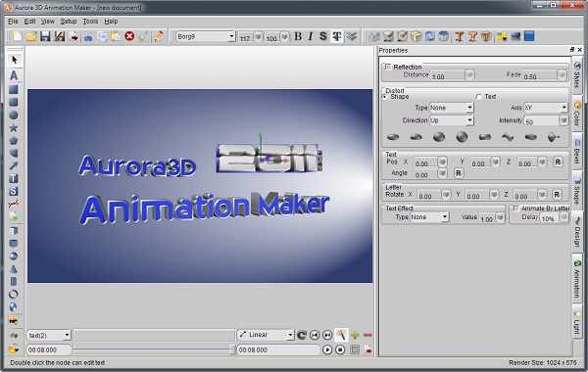Jump to previous keyframe
Image resolution: width=588 pixels, height=372 pixels.
[x=315, y=335]
